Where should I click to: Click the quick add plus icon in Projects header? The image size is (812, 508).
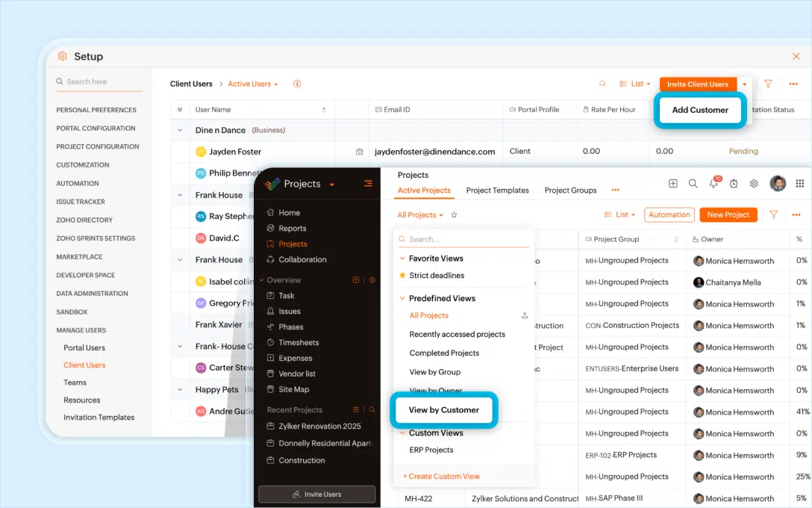(x=672, y=184)
